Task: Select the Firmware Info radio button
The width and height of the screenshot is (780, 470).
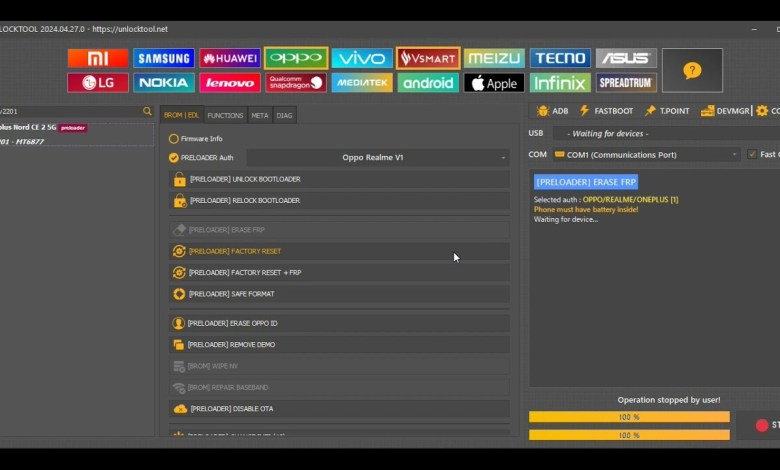Action: 174,139
